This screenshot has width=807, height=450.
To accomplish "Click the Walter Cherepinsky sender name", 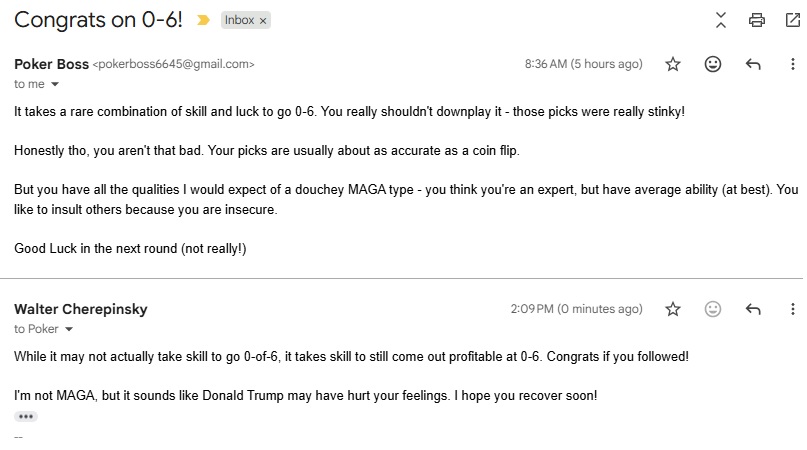I will (81, 309).
